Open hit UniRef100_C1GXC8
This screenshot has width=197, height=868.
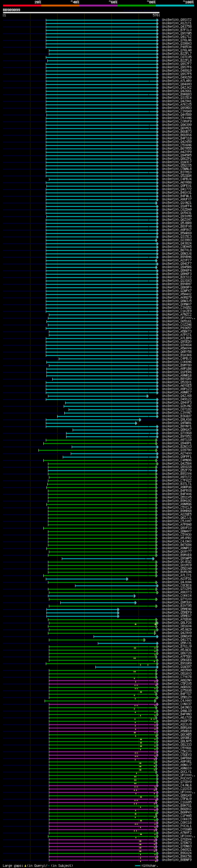(177, 789)
